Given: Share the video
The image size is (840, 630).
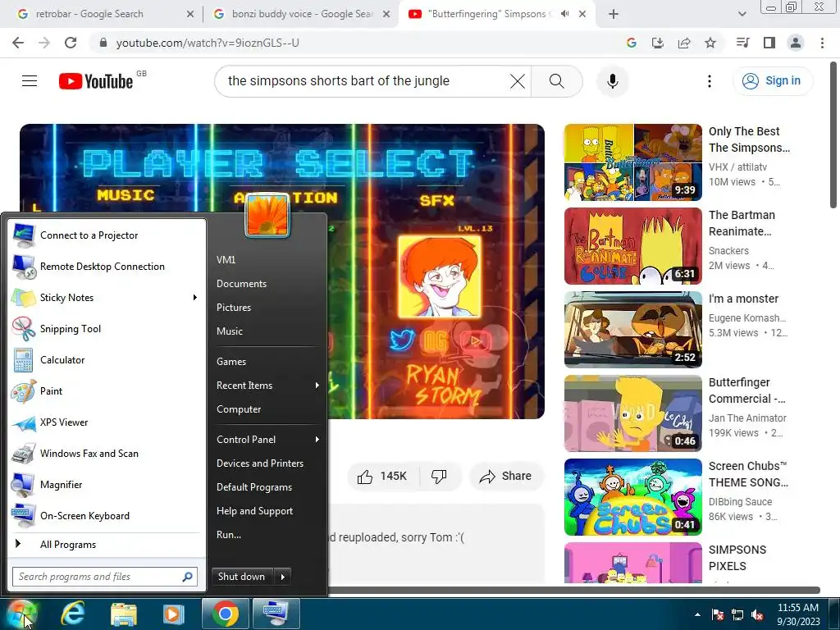Looking at the screenshot, I should tap(505, 477).
